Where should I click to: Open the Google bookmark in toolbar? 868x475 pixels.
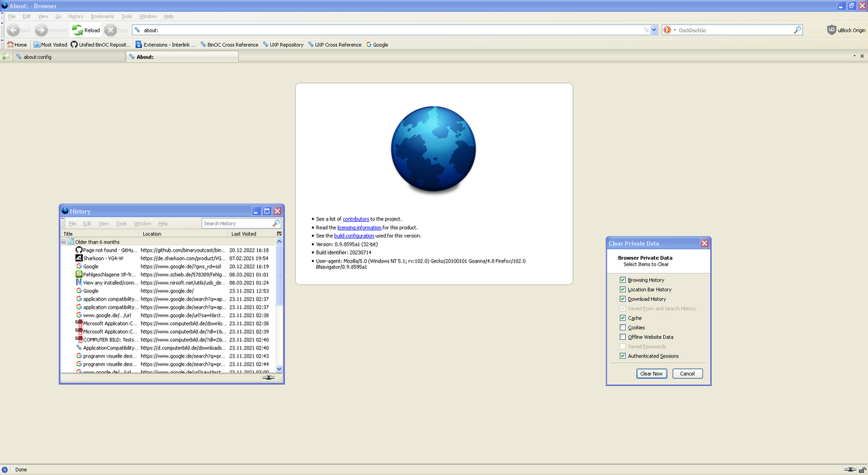pos(377,45)
